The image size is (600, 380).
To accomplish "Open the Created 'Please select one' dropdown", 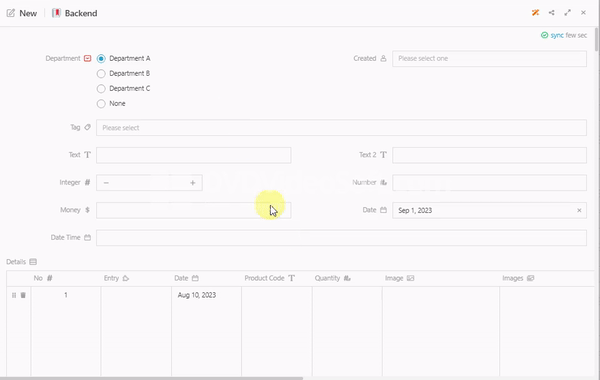I will (489, 59).
